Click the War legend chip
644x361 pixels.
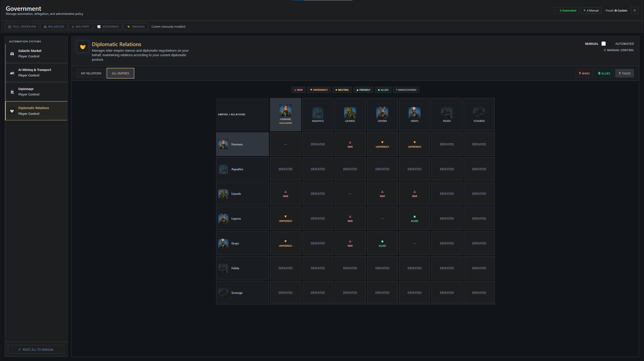[298, 90]
